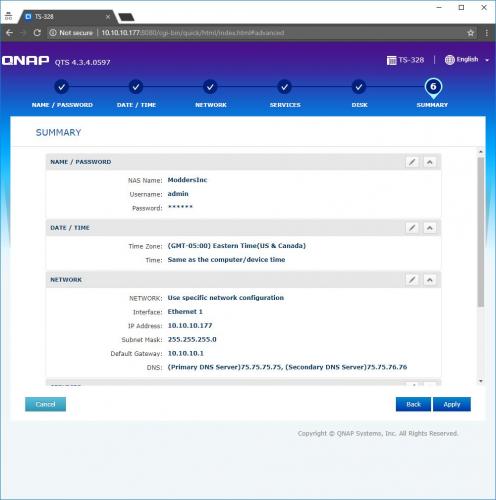
Task: Cancel the setup wizard
Action: [45, 404]
